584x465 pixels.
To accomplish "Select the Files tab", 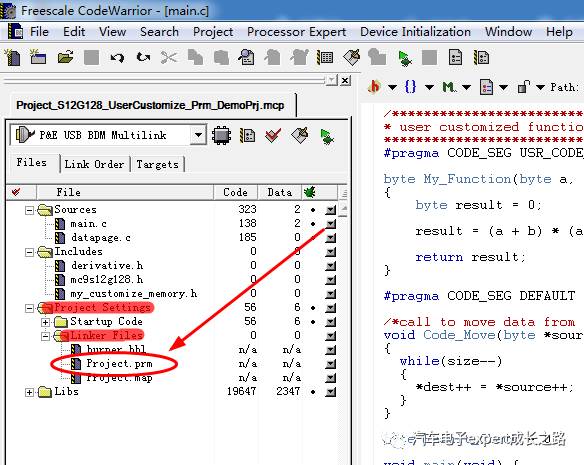I will [x=32, y=163].
